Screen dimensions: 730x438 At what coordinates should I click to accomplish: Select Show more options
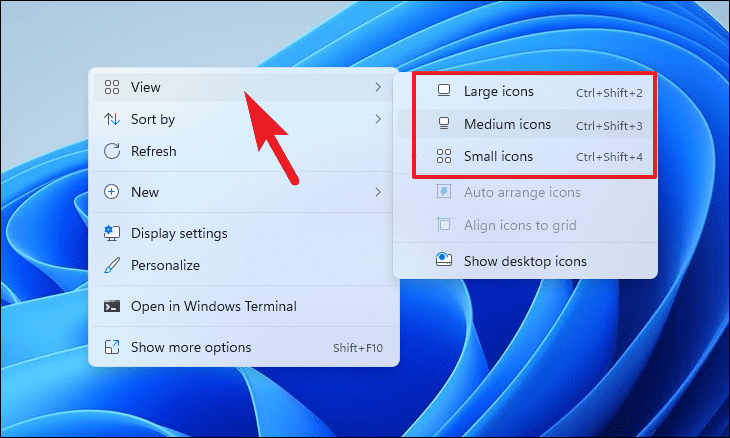[x=244, y=347]
